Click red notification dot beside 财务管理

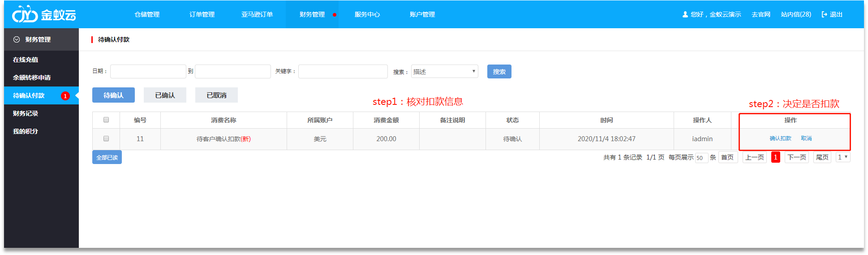click(335, 15)
